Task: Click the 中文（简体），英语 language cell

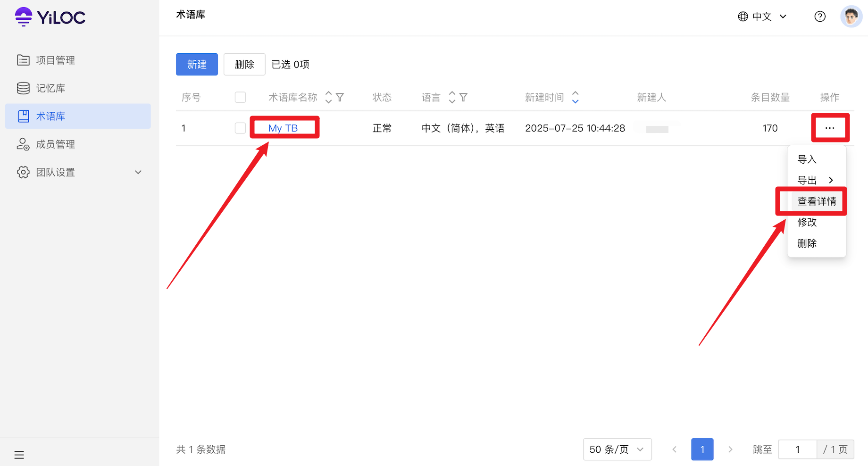Action: point(463,128)
